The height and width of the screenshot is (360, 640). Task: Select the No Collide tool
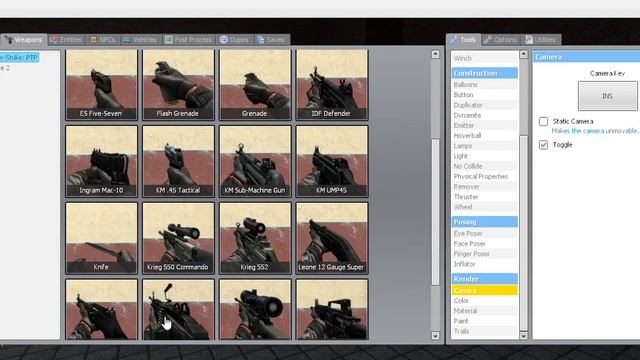click(484, 166)
